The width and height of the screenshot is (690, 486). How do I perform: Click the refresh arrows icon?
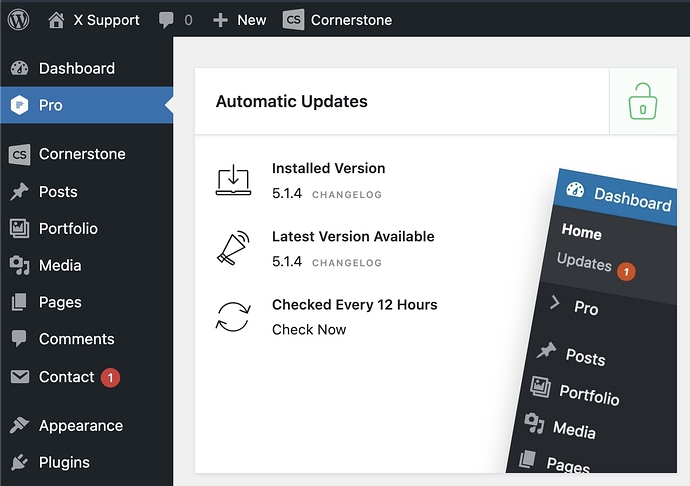point(233,317)
